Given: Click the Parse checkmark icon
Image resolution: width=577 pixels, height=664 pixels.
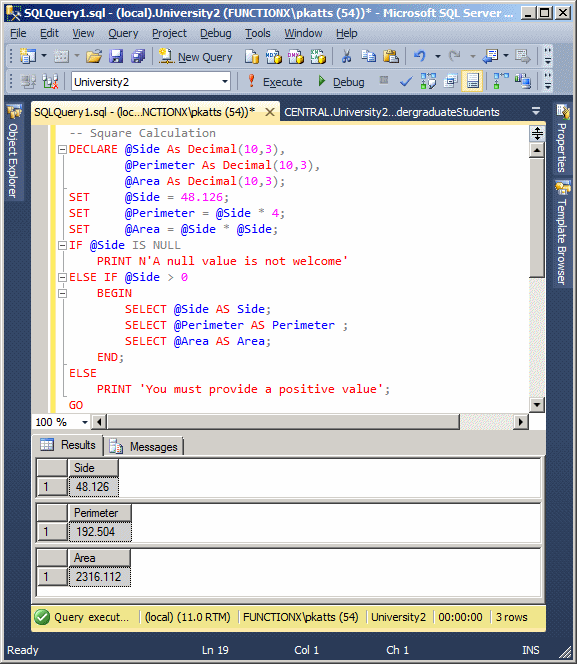Looking at the screenshot, I should 406,81.
